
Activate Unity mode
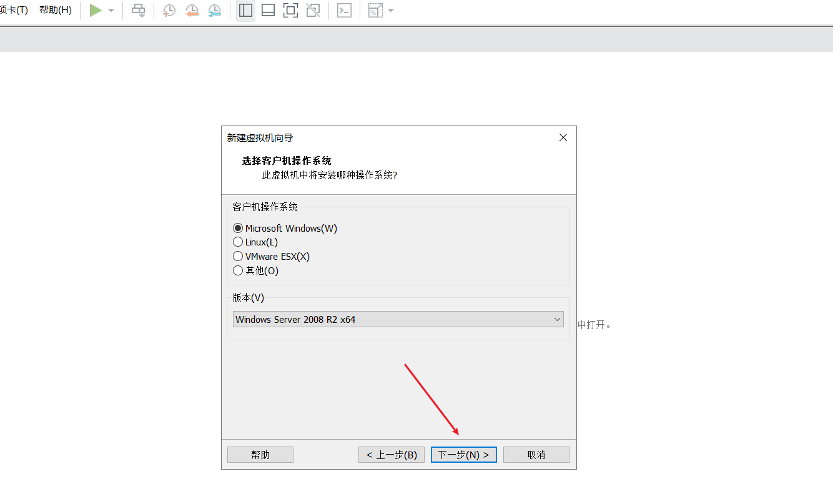312,10
